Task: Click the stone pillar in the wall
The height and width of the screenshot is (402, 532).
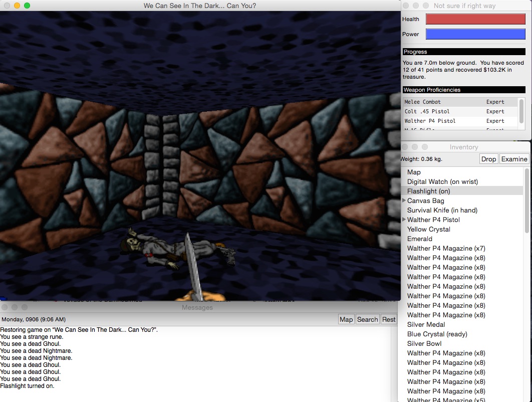Action: [x=161, y=166]
